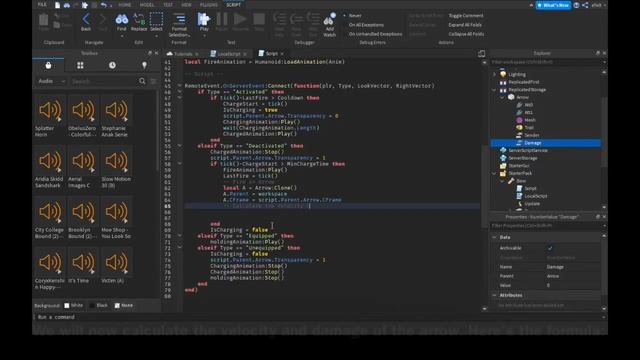Click the share icon in top bar
Image resolution: width=640 pixels, height=360 pixels.
[x=585, y=5]
